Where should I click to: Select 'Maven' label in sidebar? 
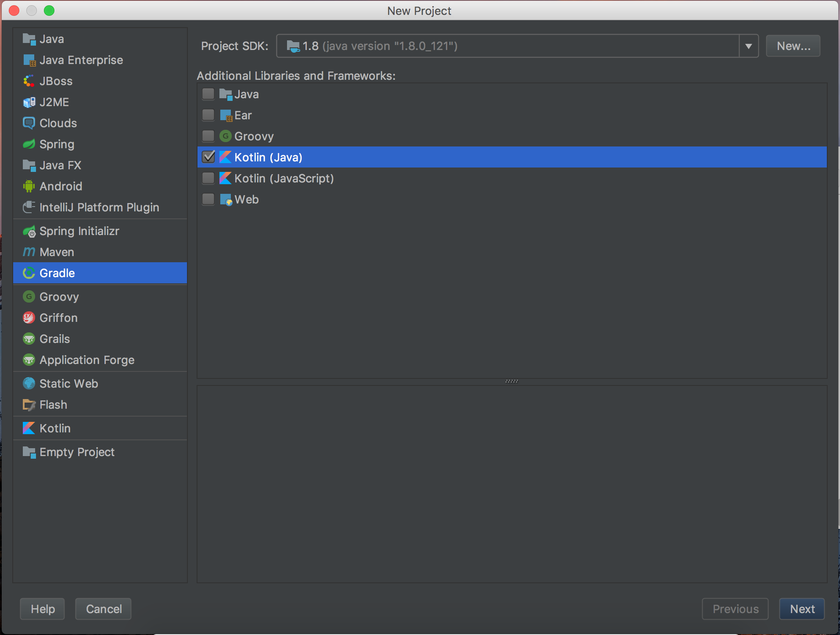[x=57, y=252]
